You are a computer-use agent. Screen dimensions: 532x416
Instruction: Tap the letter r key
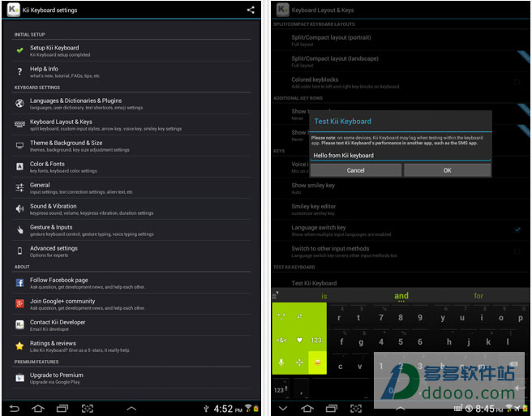(339, 317)
